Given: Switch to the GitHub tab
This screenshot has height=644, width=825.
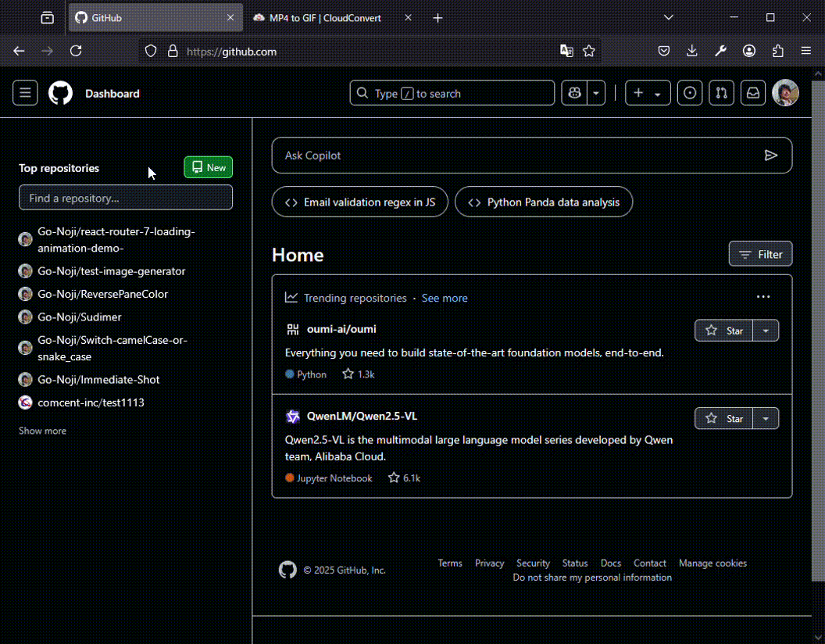Looking at the screenshot, I should [155, 18].
